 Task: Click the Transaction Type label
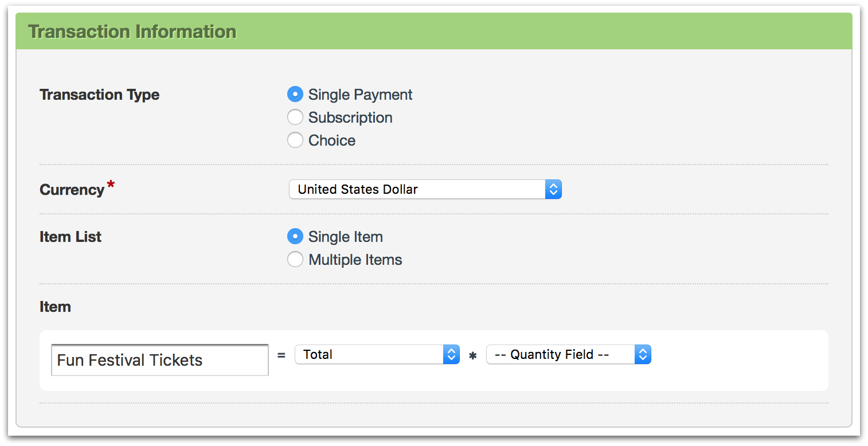tap(99, 95)
